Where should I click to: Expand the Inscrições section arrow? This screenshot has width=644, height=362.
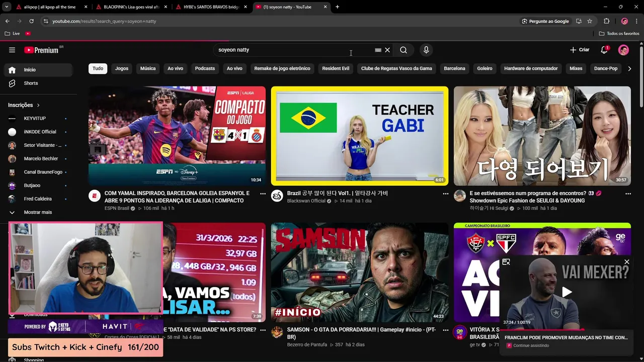click(38, 105)
